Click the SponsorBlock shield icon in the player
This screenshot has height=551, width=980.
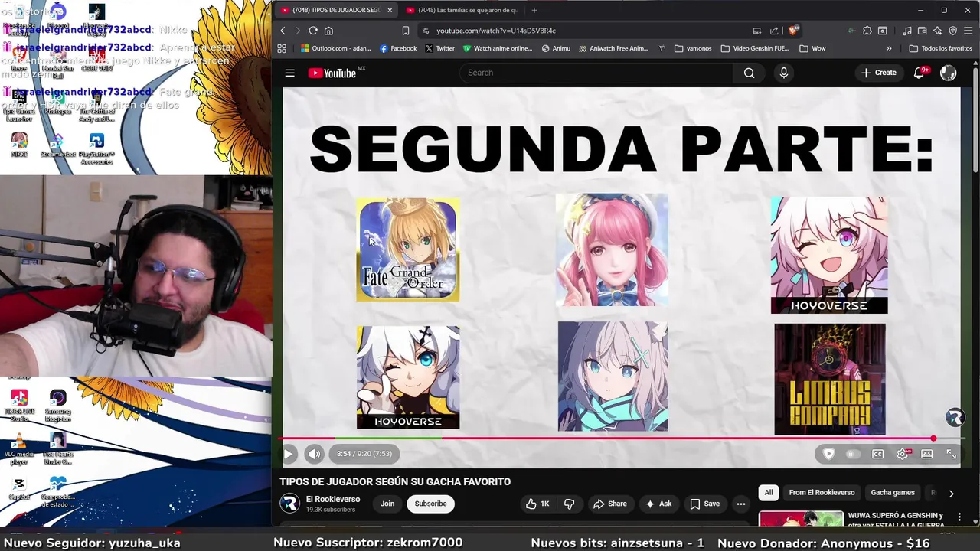(x=828, y=454)
